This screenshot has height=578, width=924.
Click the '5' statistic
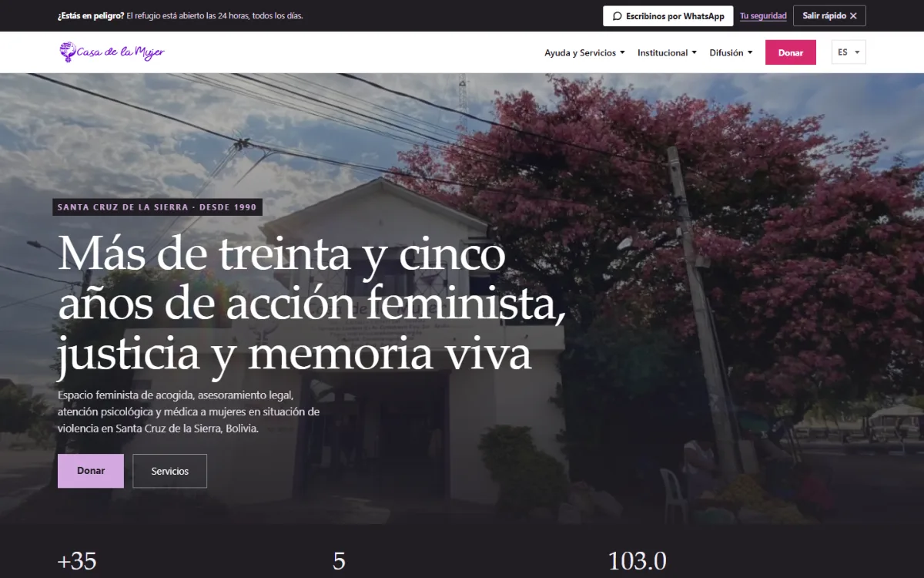(339, 561)
